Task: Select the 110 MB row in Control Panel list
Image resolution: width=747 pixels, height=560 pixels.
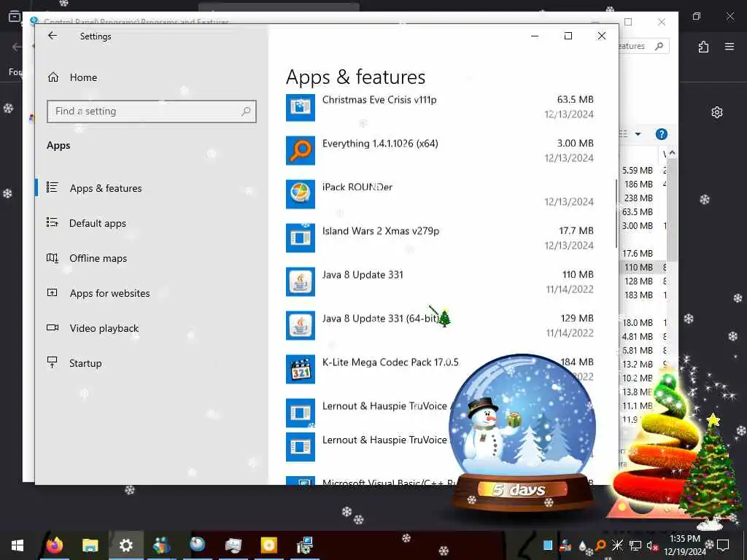Action: point(638,268)
